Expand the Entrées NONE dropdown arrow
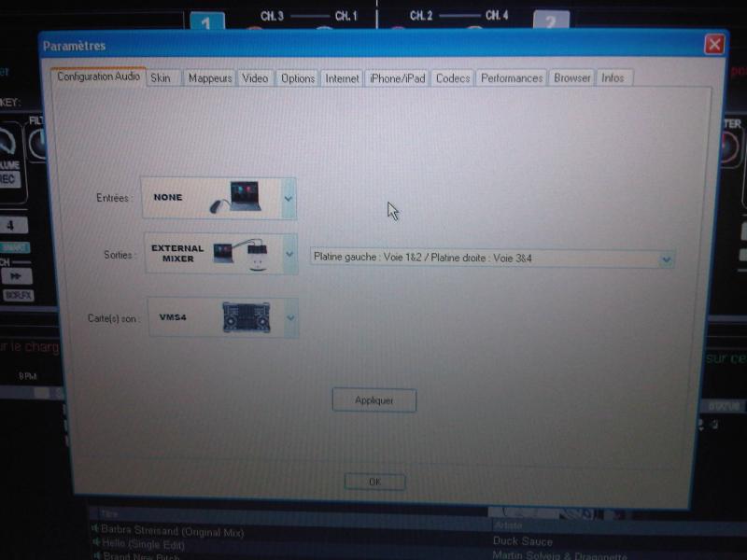 coord(289,199)
